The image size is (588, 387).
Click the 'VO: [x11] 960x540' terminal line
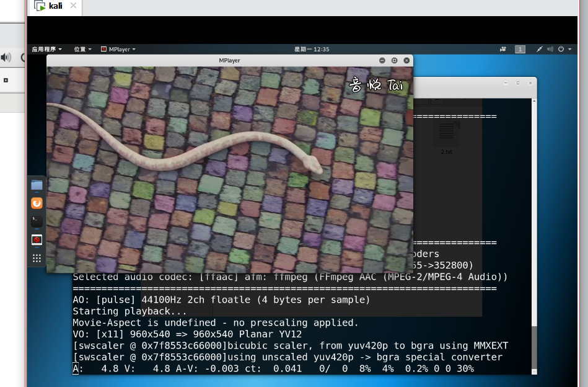[187, 334]
